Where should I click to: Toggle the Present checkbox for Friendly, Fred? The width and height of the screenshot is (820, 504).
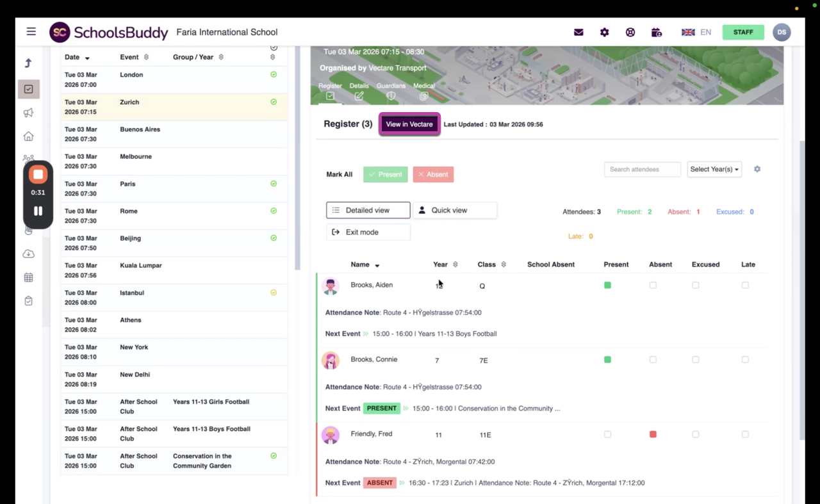pyautogui.click(x=607, y=434)
